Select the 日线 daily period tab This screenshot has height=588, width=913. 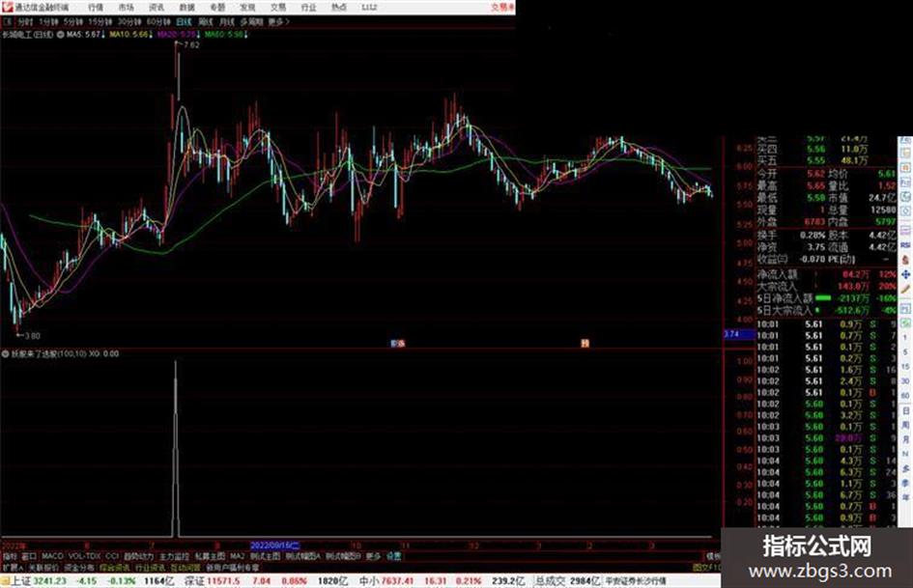click(x=184, y=21)
